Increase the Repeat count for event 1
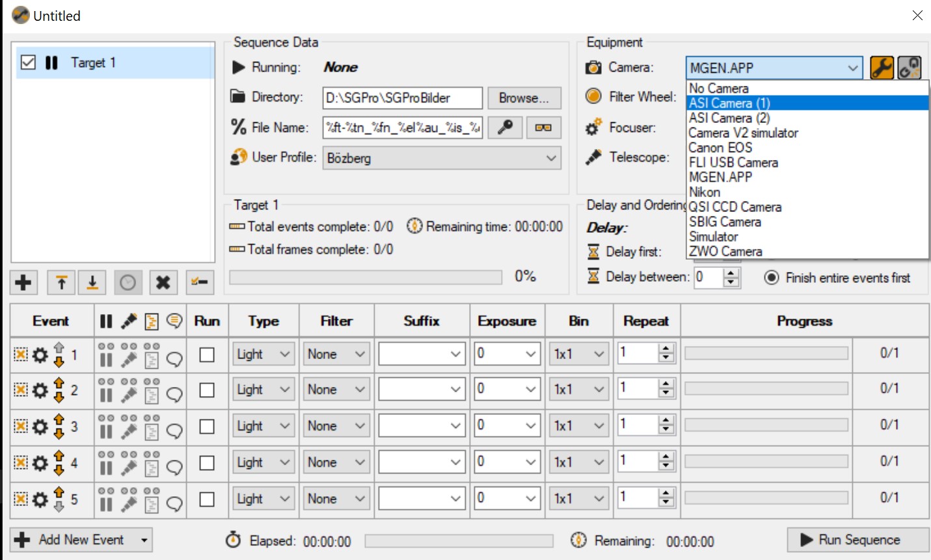The image size is (931, 560). click(x=665, y=349)
